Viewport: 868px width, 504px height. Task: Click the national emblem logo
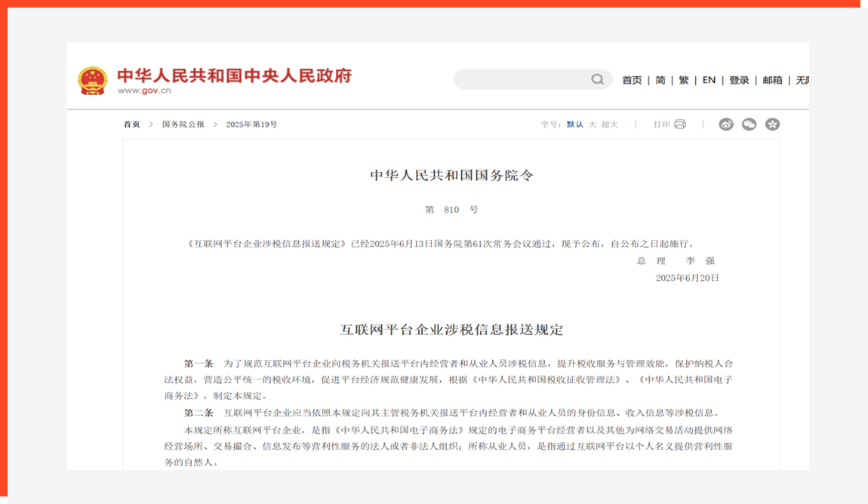click(x=93, y=80)
